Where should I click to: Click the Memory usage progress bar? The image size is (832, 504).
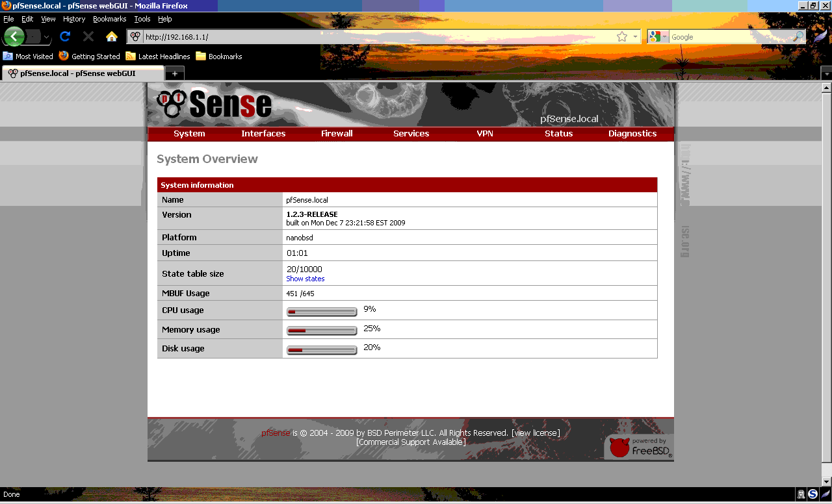click(x=322, y=331)
